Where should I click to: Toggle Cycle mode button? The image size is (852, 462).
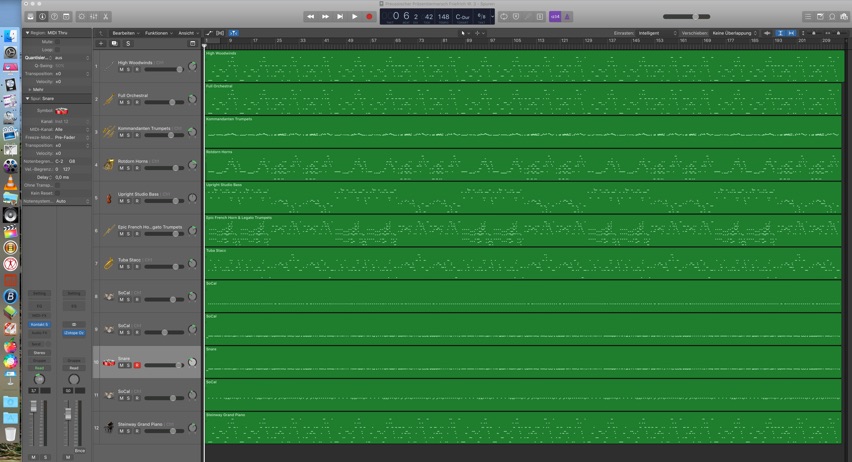click(x=504, y=16)
